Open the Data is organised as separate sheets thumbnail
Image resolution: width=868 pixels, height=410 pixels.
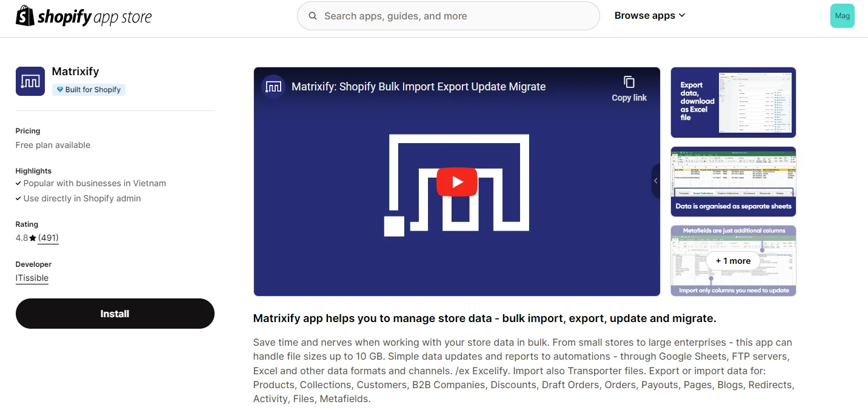tap(733, 181)
